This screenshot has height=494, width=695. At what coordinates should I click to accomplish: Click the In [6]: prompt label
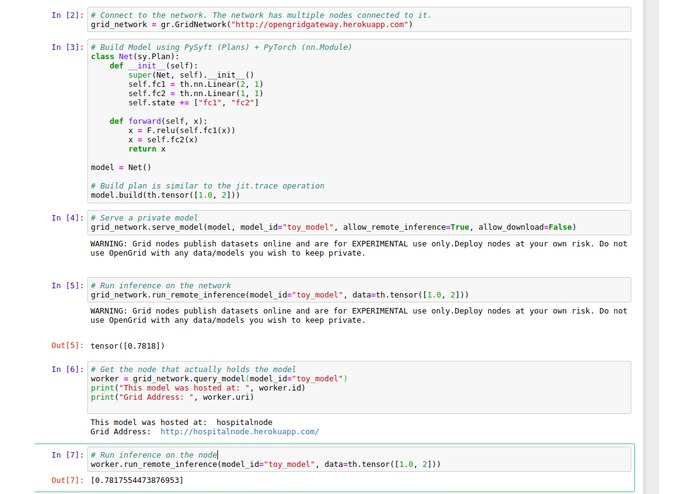point(67,369)
